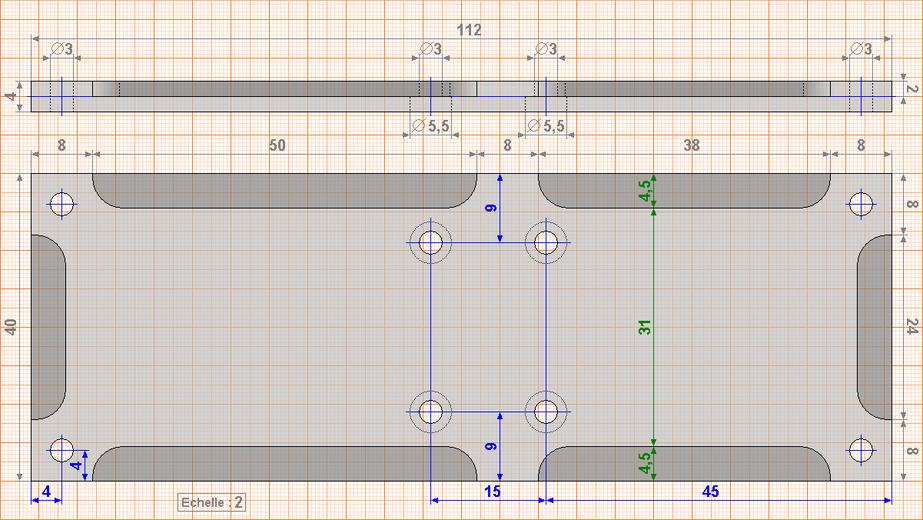This screenshot has width=923, height=520.
Task: Select the 112 overall width dimension
Action: click(469, 30)
